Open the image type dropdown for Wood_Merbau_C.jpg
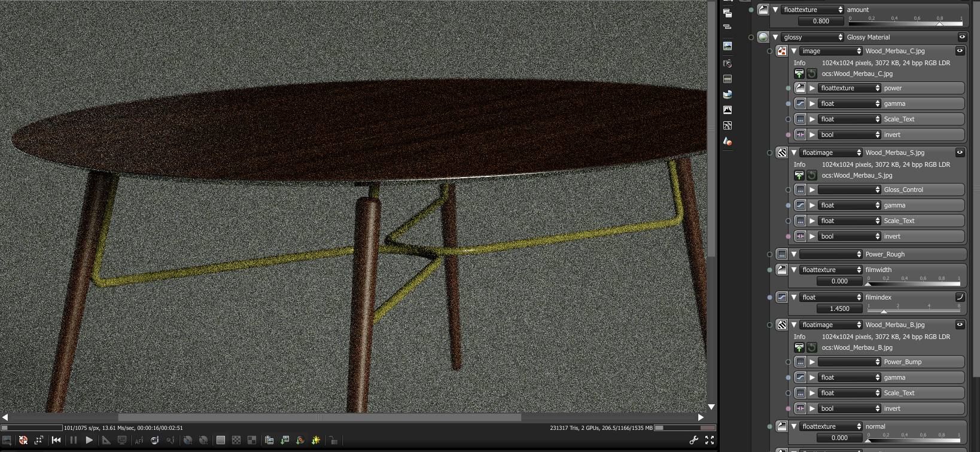The image size is (980, 452). (x=831, y=51)
